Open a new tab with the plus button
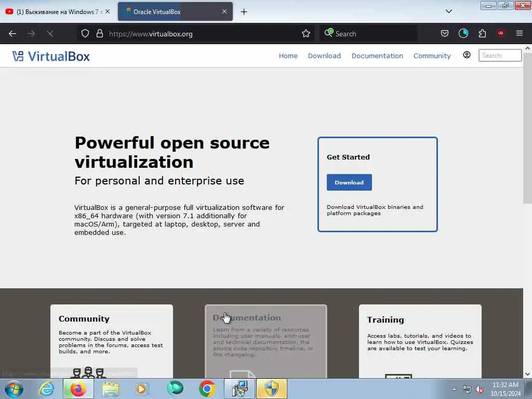This screenshot has height=399, width=532. (x=244, y=12)
